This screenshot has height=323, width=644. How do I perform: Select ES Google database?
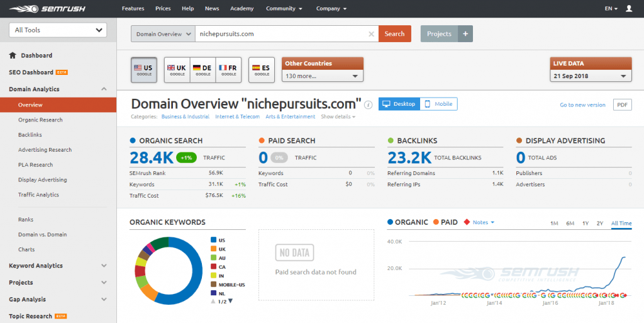tap(262, 70)
